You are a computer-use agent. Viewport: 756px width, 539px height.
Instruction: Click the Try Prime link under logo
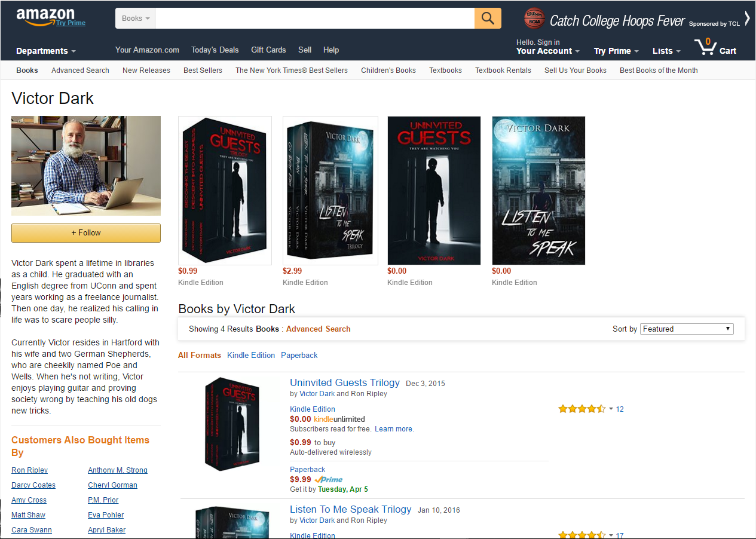tap(71, 23)
